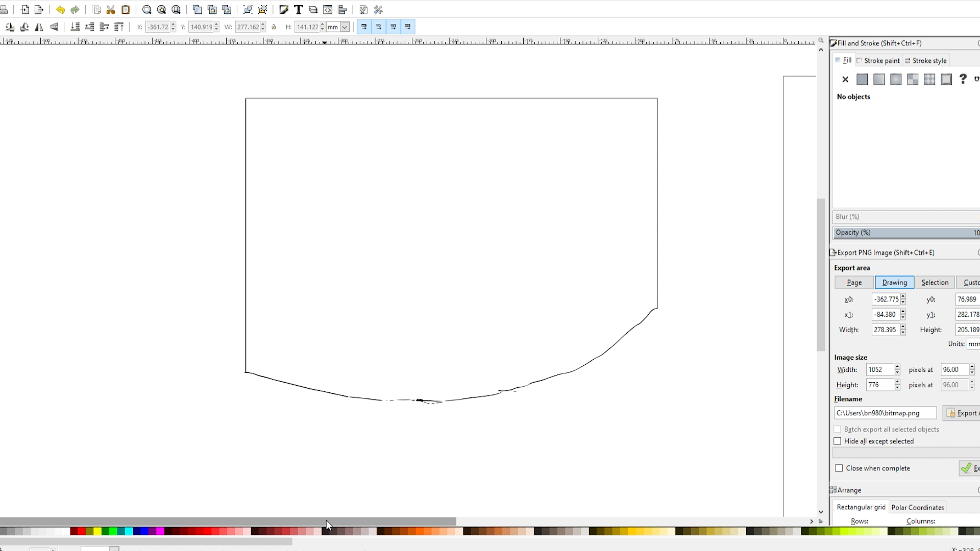Open the Polar Coordinates tab
980x551 pixels.
(917, 508)
